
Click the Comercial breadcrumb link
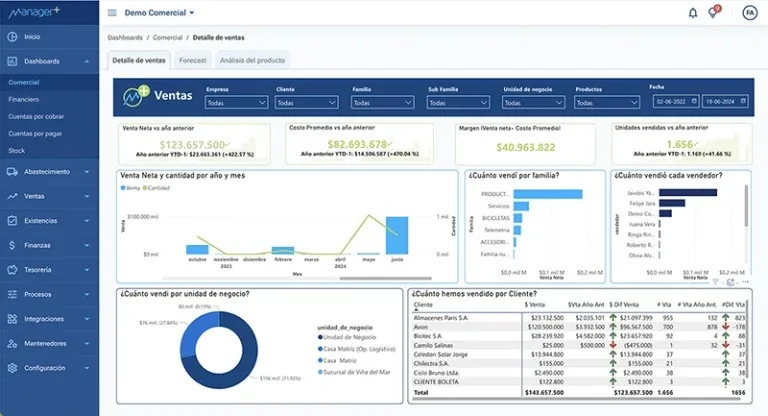pyautogui.click(x=168, y=38)
